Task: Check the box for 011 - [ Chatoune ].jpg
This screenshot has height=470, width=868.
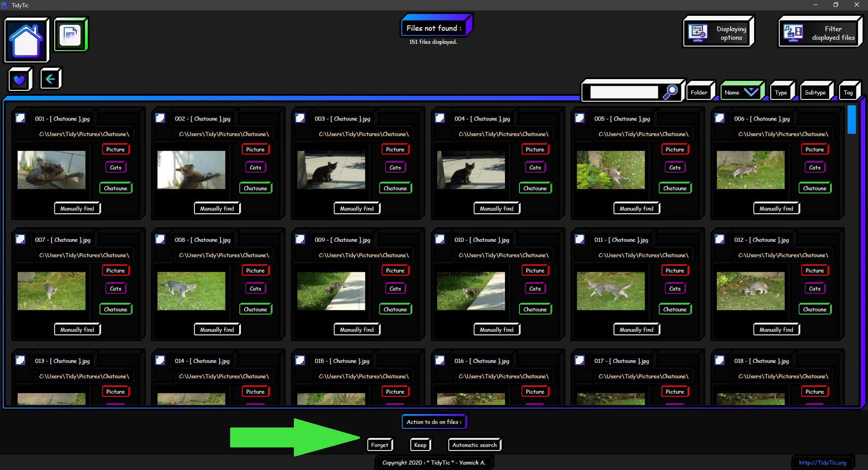Action: [x=580, y=239]
